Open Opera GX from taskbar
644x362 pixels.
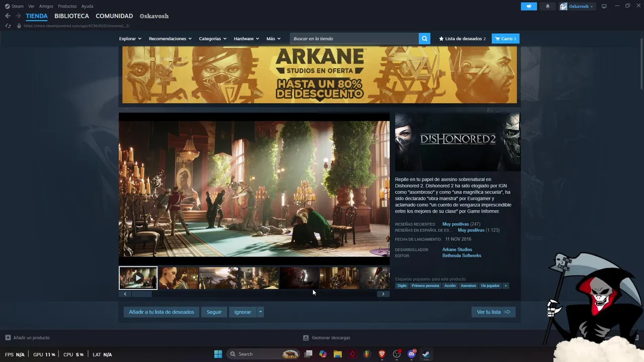point(352,354)
